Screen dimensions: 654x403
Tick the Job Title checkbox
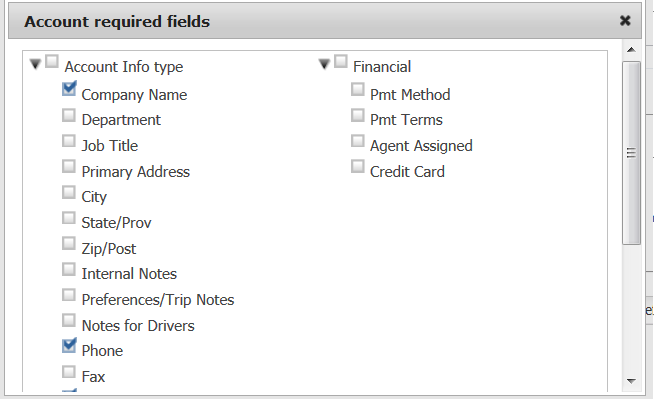(x=69, y=141)
